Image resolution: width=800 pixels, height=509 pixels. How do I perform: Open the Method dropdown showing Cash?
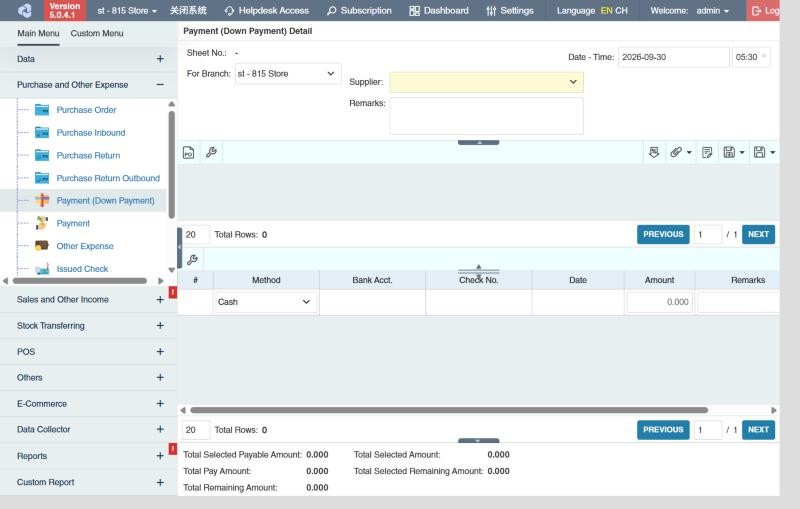pos(265,302)
